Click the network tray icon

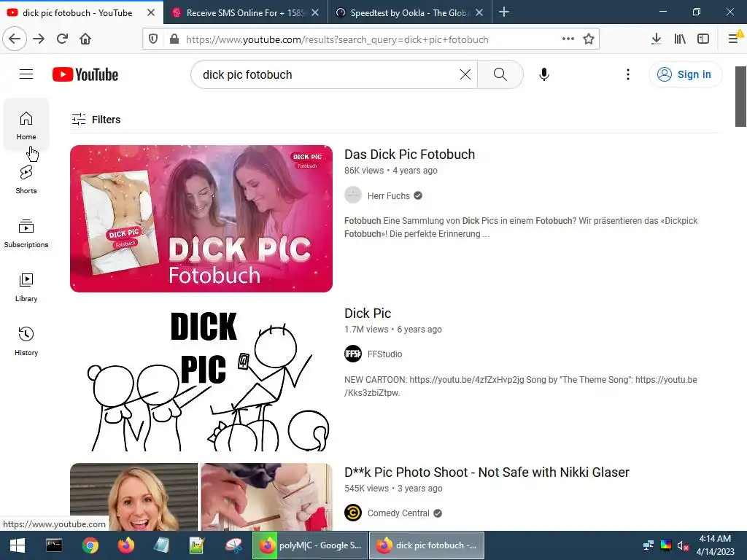pyautogui.click(x=649, y=545)
